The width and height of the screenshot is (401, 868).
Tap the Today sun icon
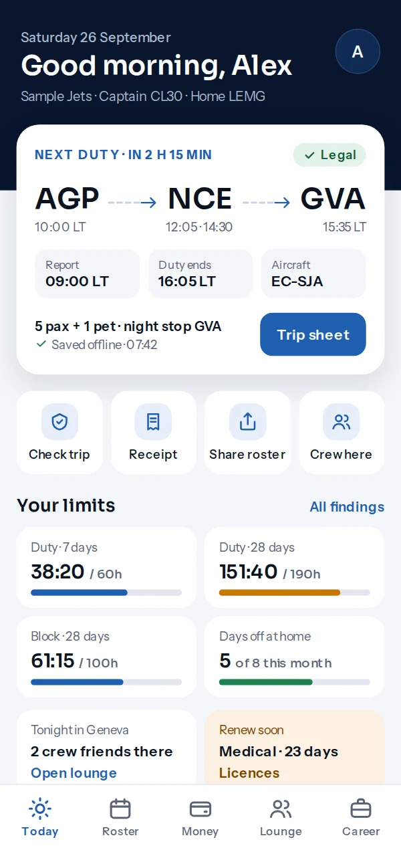coord(40,809)
